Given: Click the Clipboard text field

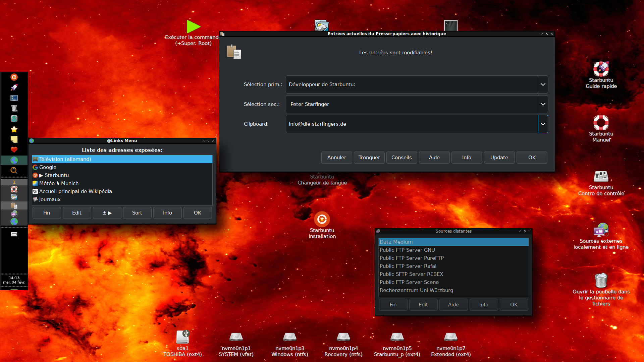Looking at the screenshot, I should (412, 124).
